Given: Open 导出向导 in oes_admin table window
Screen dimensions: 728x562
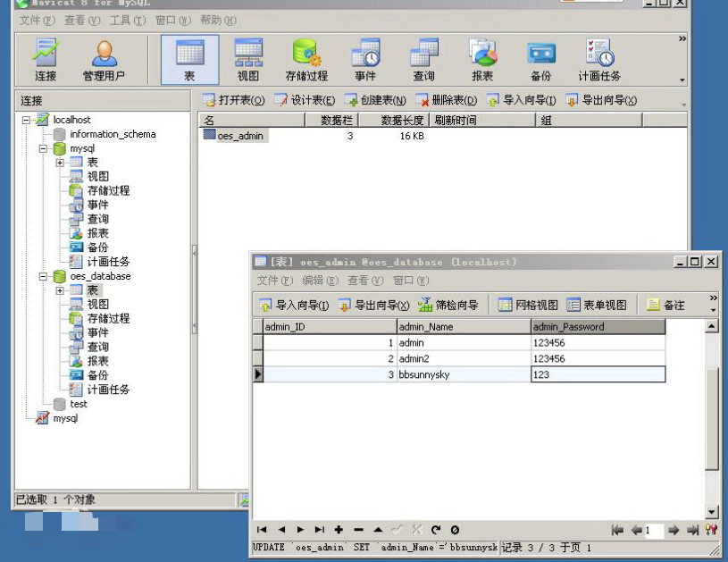Looking at the screenshot, I should 373,306.
